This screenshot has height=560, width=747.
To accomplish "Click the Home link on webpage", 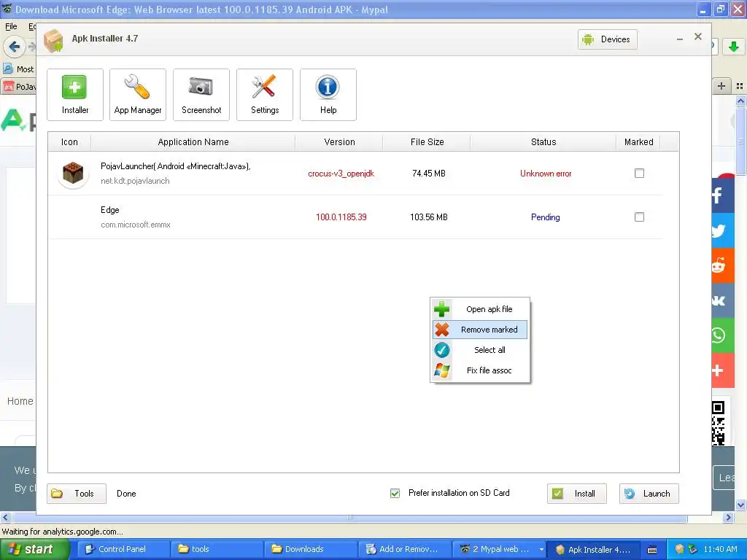I will 20,401.
